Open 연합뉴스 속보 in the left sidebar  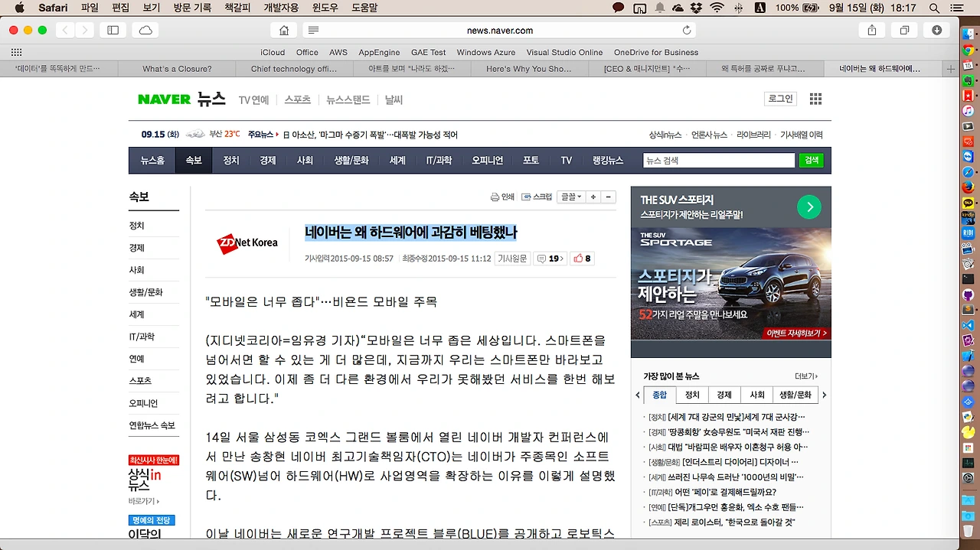coord(152,425)
